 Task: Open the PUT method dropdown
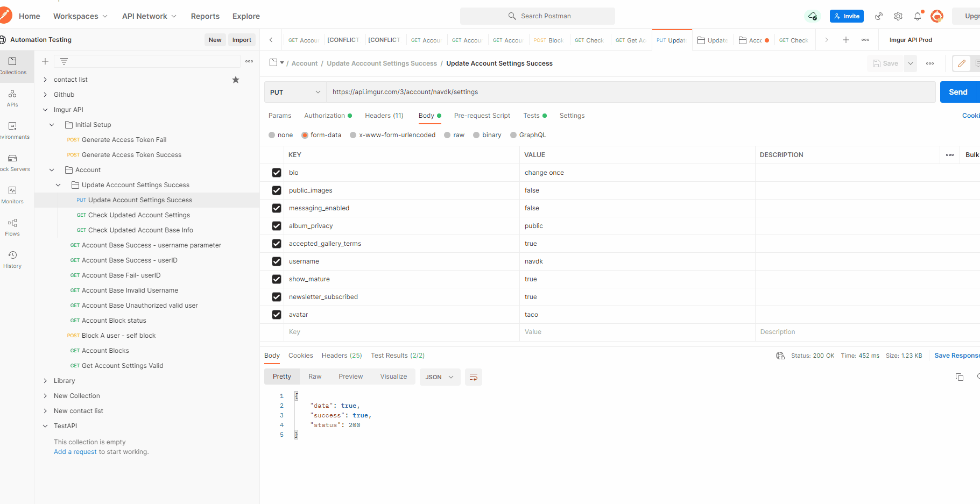point(295,92)
